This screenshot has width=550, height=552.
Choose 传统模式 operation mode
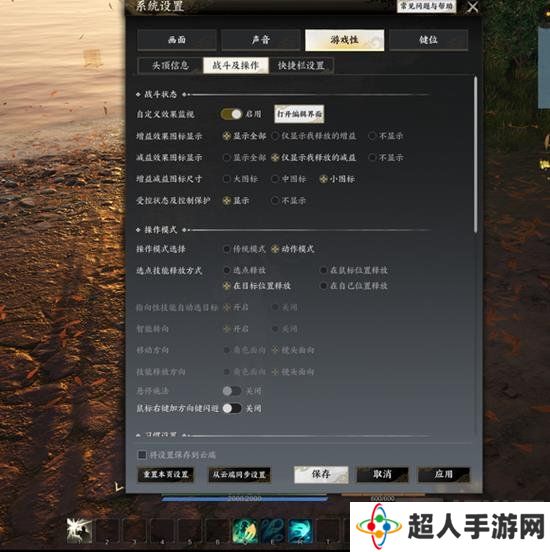244,249
